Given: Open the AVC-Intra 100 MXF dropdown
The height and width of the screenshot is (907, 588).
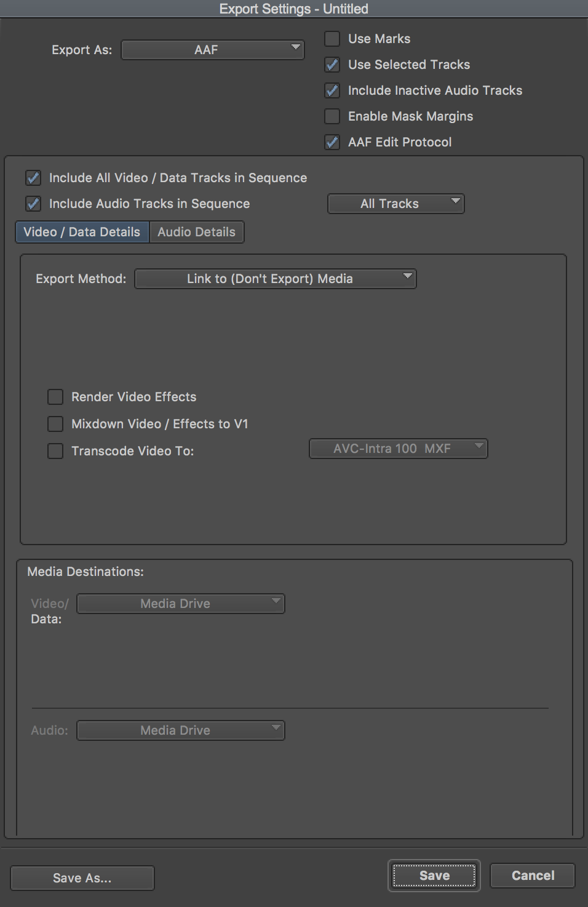Looking at the screenshot, I should (x=399, y=449).
